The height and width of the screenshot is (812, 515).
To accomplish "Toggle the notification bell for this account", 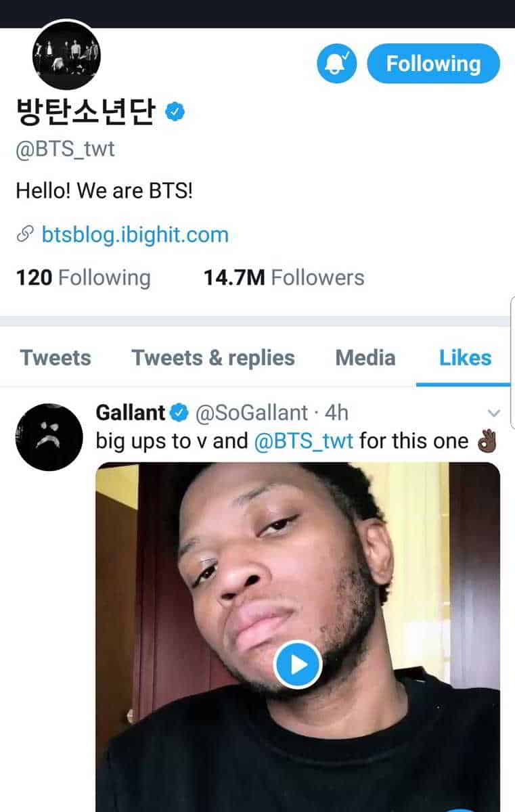I will pyautogui.click(x=337, y=64).
